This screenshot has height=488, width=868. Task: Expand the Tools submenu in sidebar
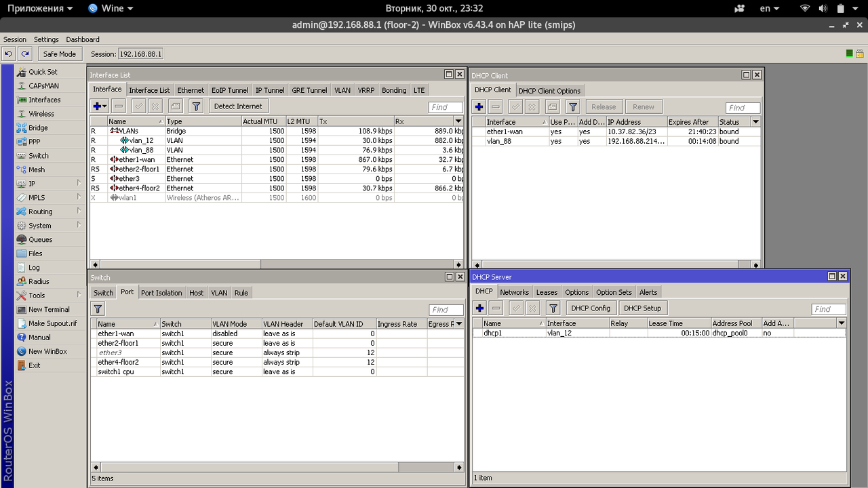(79, 295)
